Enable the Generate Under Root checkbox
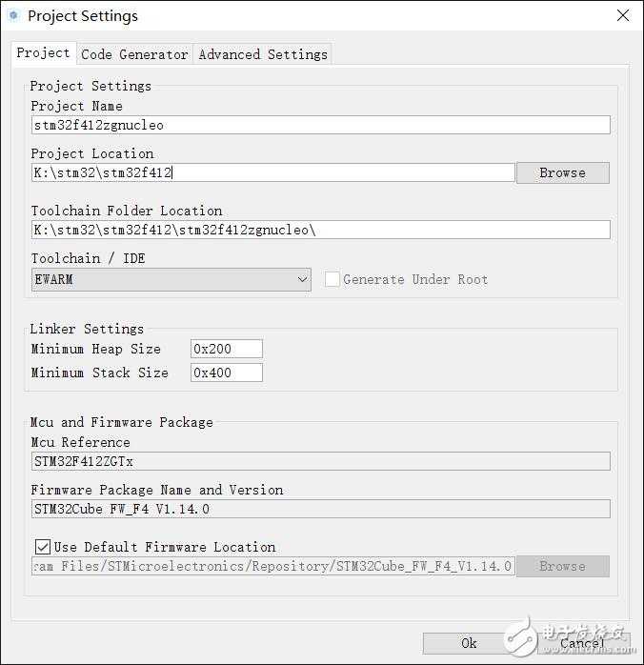This screenshot has width=644, height=665. click(x=332, y=279)
